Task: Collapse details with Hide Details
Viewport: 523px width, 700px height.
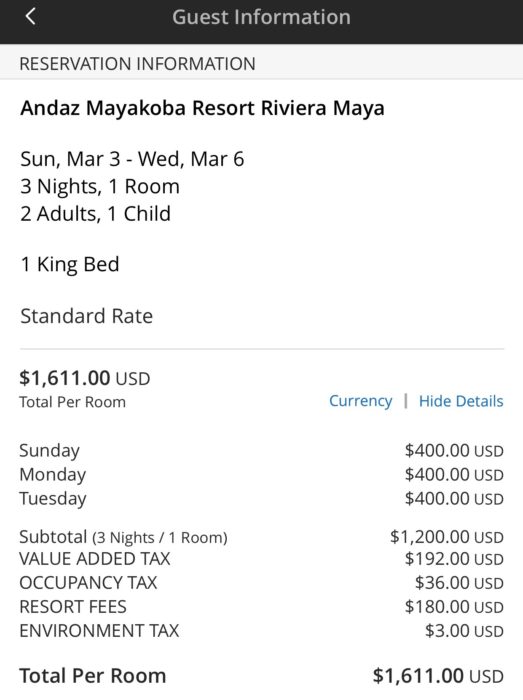Action: coord(461,401)
